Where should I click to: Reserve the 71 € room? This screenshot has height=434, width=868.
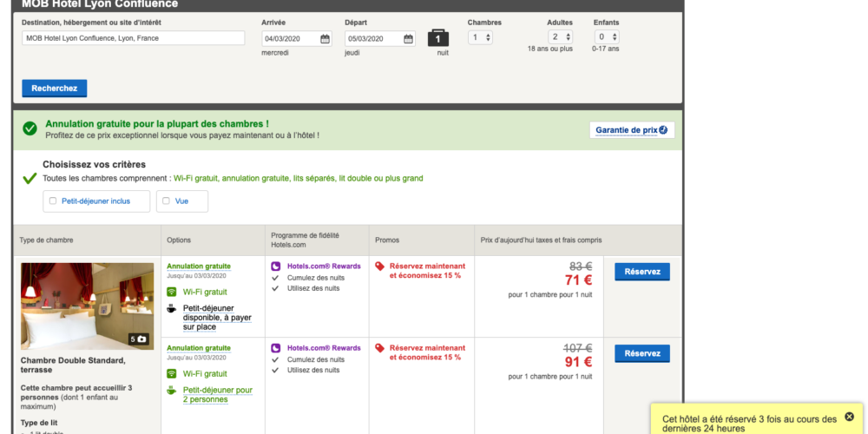point(642,272)
